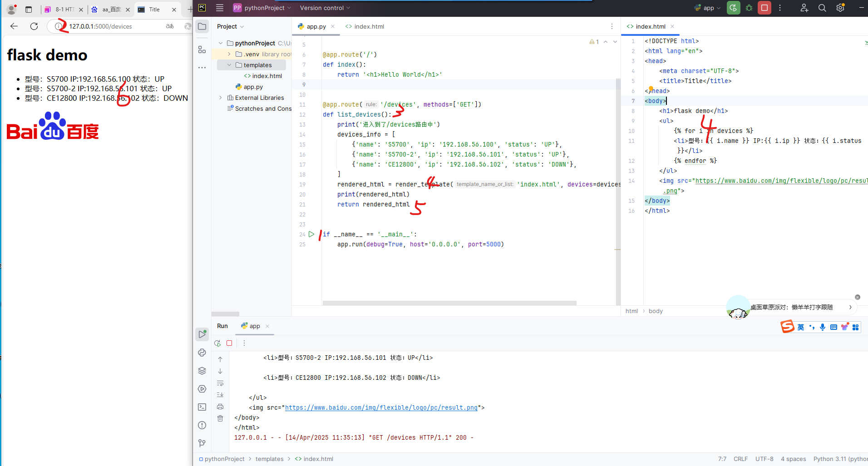
Task: Start debugging with the bug icon
Action: click(749, 8)
